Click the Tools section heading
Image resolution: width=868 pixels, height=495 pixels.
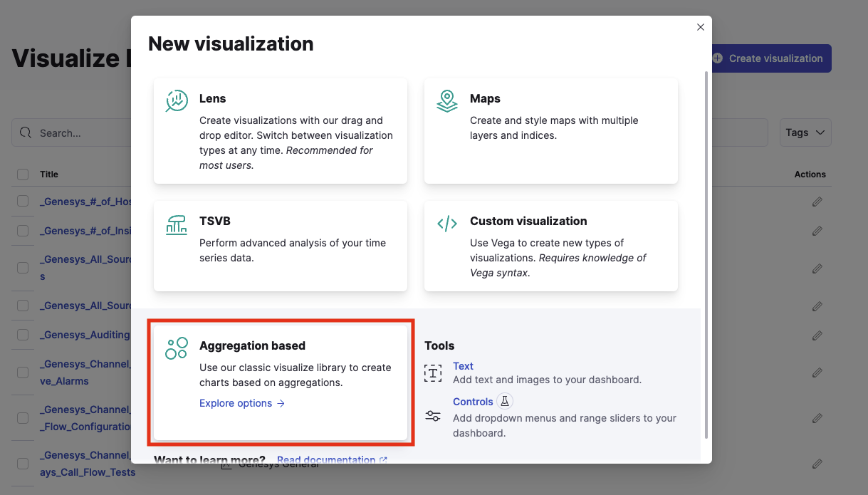click(439, 345)
